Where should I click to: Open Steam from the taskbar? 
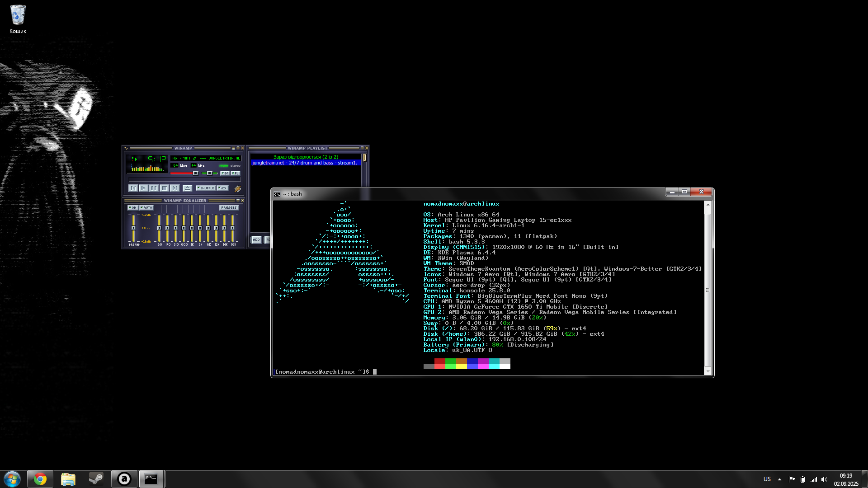(x=96, y=479)
